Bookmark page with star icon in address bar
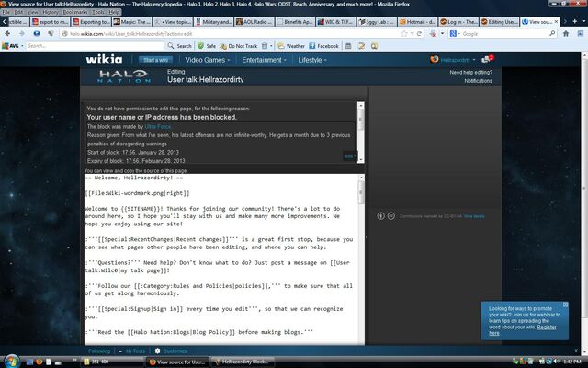The image size is (588, 368). click(404, 34)
